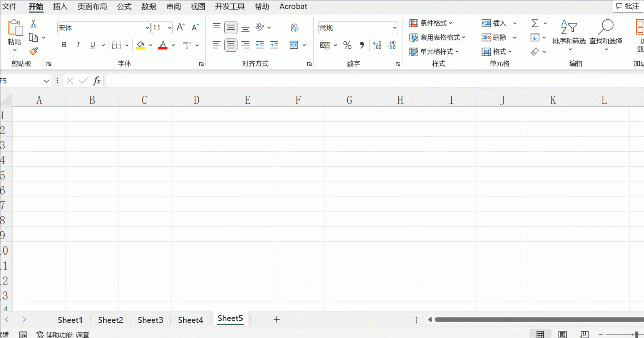Apply yellow fill color to cell

point(140,45)
